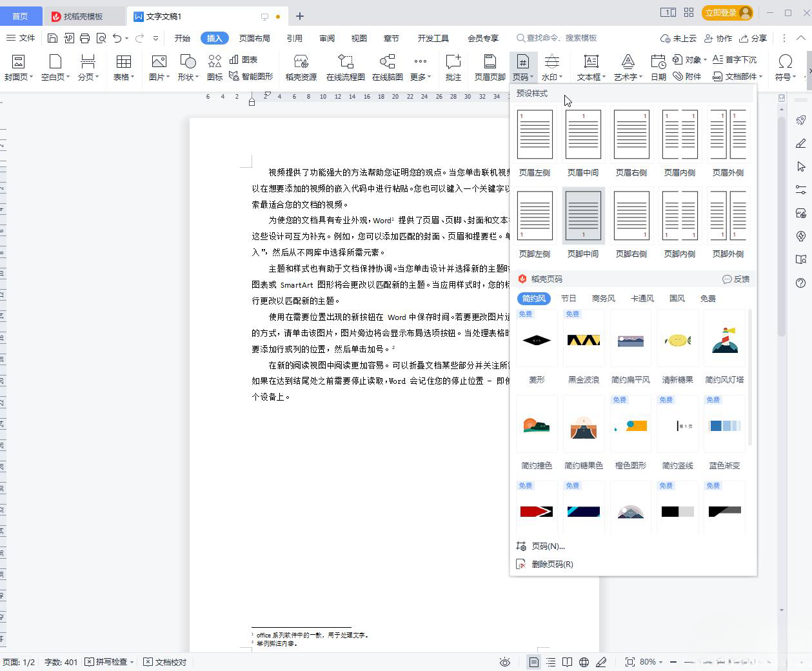Image resolution: width=812 pixels, height=671 pixels.
Task: Click the 分享 share button
Action: click(x=753, y=38)
